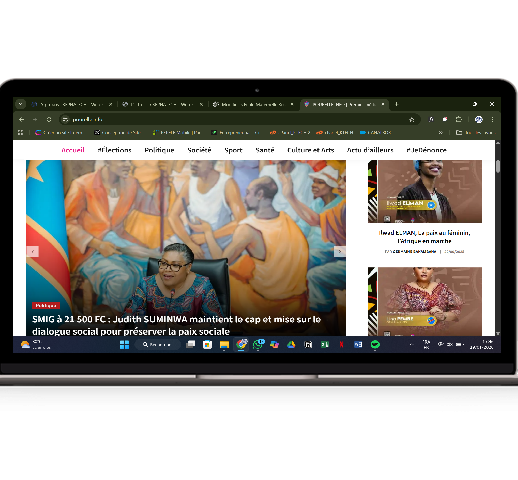Viewport: 518px width, 480px height.
Task: Expand the hidden bookmarks overflow chevron
Action: [x=441, y=133]
